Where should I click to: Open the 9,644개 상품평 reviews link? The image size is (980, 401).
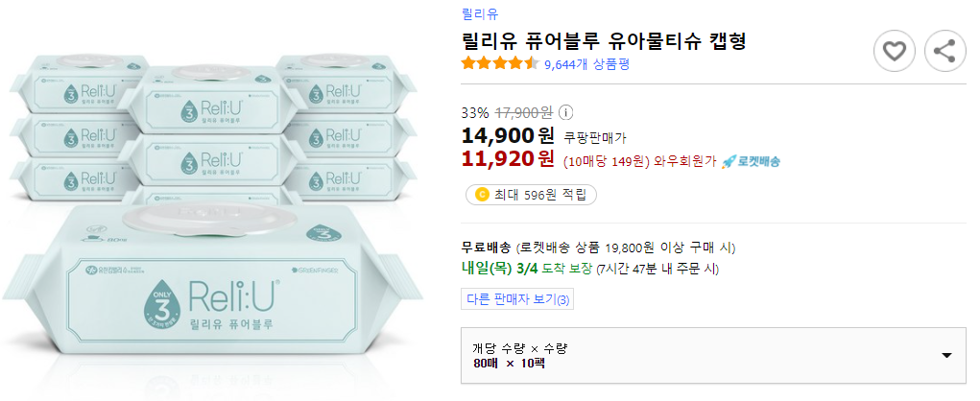click(586, 64)
